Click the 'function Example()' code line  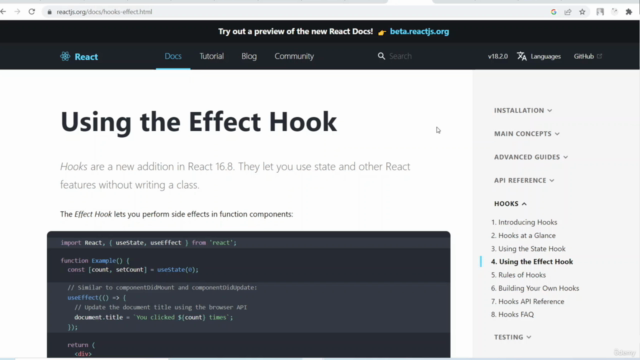click(x=95, y=260)
